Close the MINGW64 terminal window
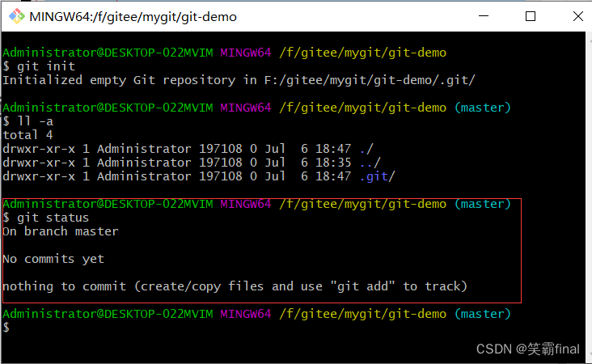Viewport: 592px width, 364px height. click(x=578, y=16)
